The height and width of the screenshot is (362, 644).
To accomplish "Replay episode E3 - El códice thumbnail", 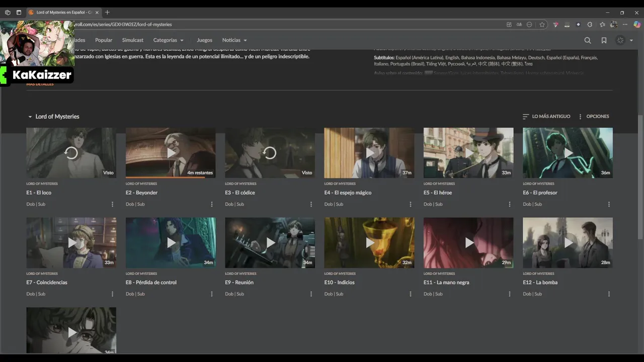I will [x=270, y=152].
